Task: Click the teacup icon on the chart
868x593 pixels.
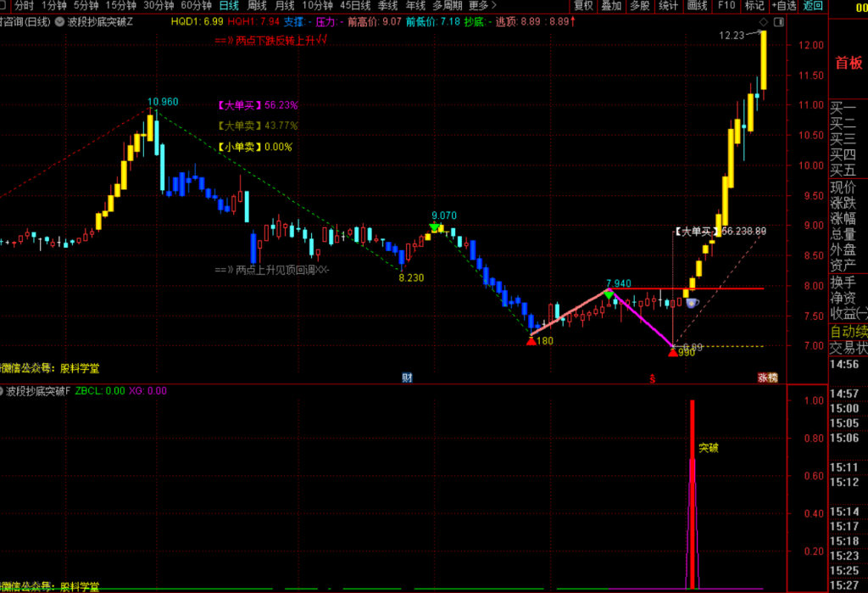Action: (692, 303)
